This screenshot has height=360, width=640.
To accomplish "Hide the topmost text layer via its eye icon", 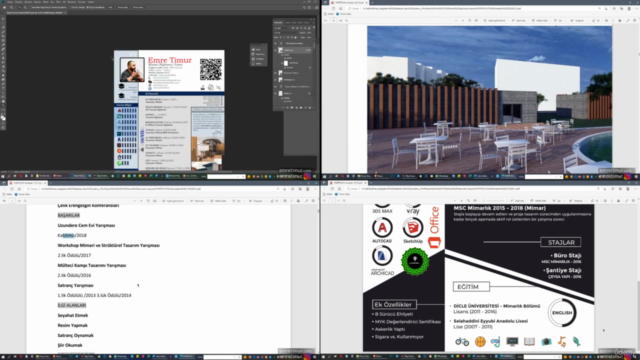I will pos(275,43).
